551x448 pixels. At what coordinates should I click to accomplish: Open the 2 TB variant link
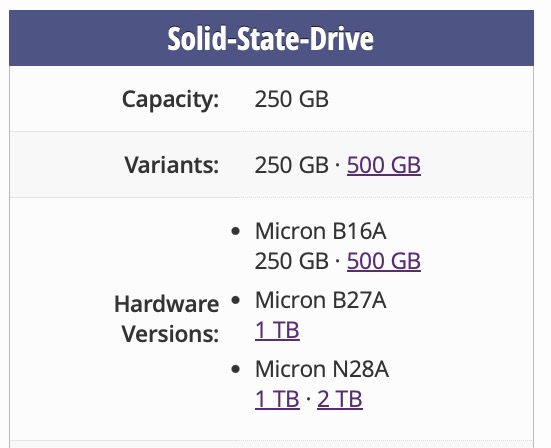339,399
